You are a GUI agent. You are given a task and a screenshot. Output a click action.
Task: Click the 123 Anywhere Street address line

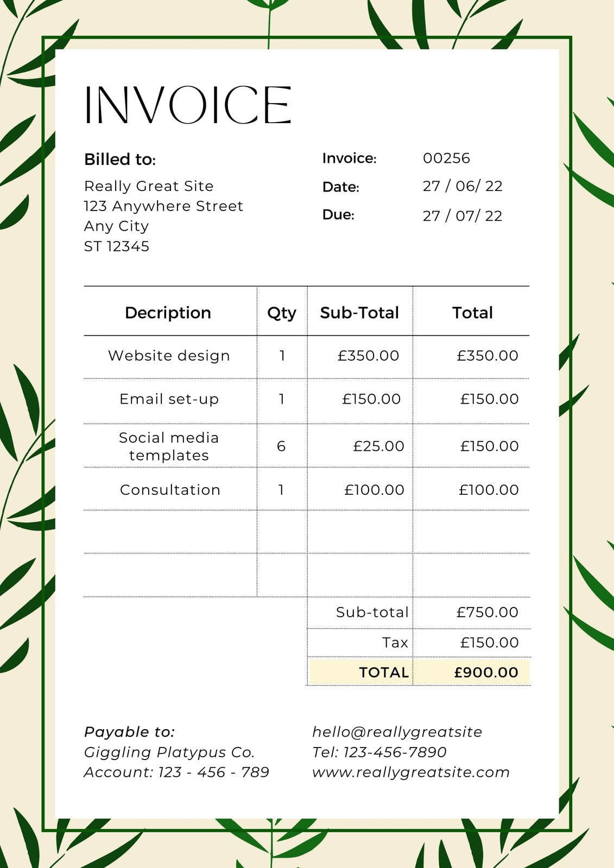click(163, 206)
